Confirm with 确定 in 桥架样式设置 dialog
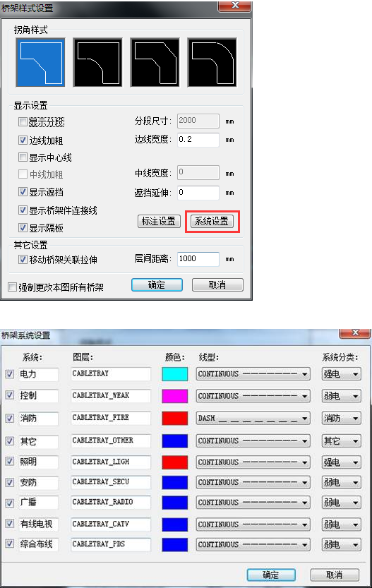 (x=157, y=284)
